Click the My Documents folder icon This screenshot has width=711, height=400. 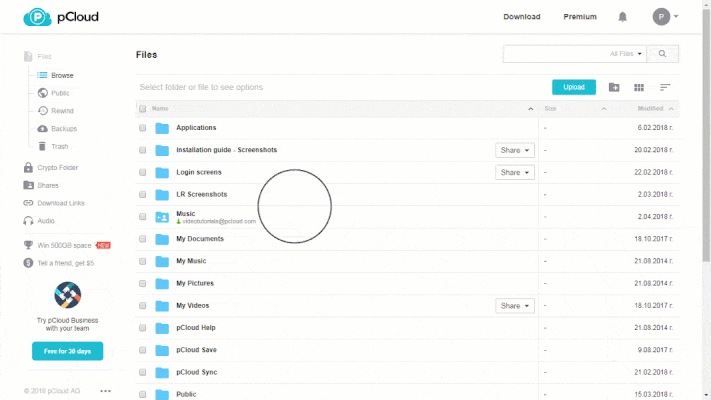tap(162, 239)
